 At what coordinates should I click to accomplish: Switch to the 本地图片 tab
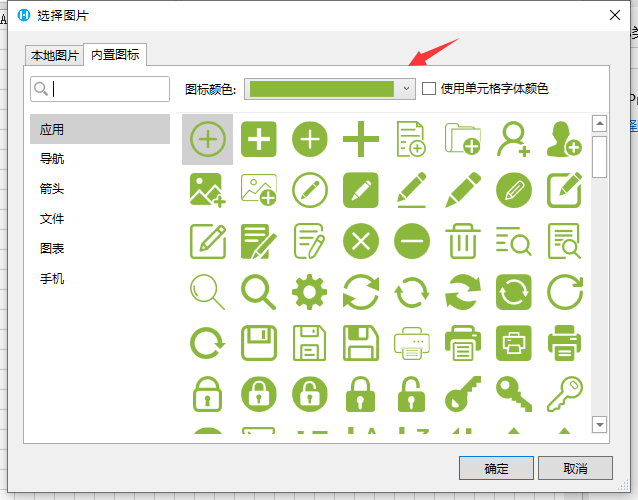[x=54, y=55]
